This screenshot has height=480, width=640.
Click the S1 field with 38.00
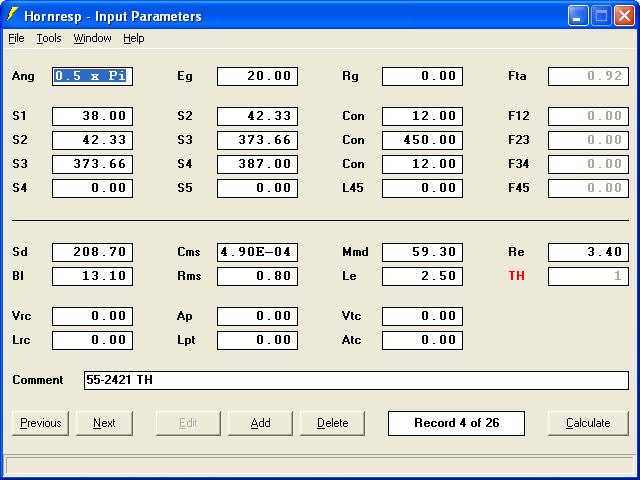pyautogui.click(x=92, y=116)
